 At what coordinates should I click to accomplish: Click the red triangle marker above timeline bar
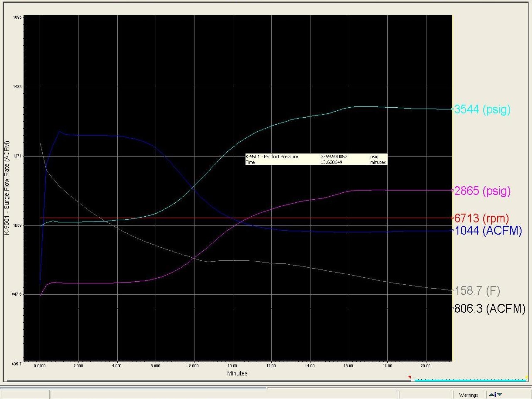pos(409,377)
